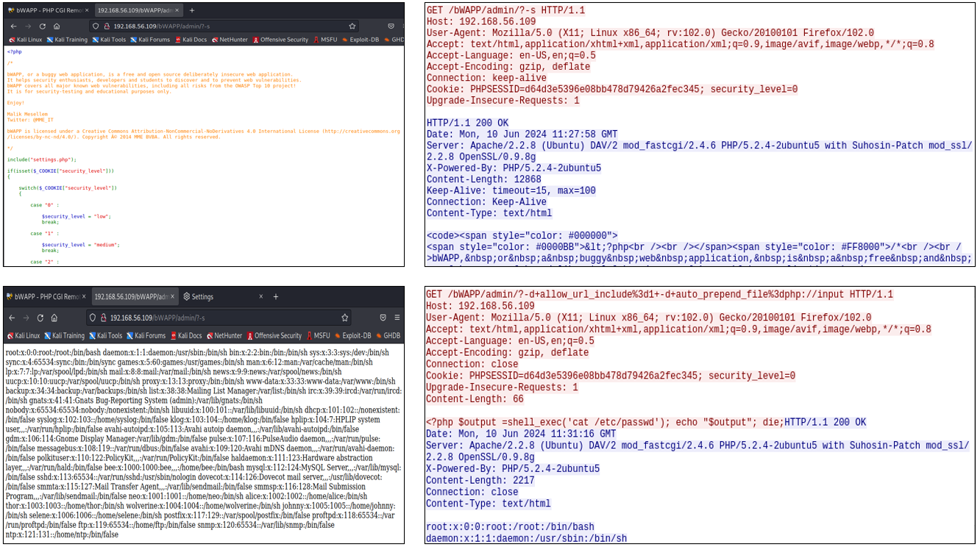Open tracking protection shield in top browser
The height and width of the screenshot is (547, 980).
tap(96, 26)
